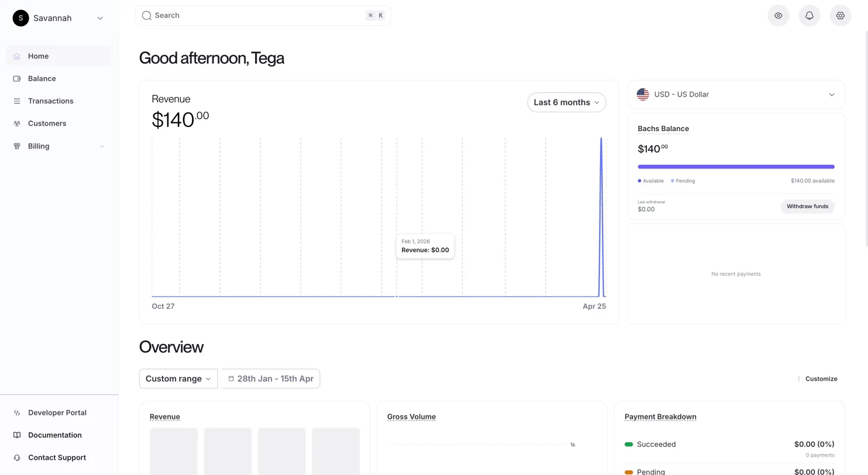The image size is (868, 475).
Task: Click the Customize dots icon
Action: point(798,379)
